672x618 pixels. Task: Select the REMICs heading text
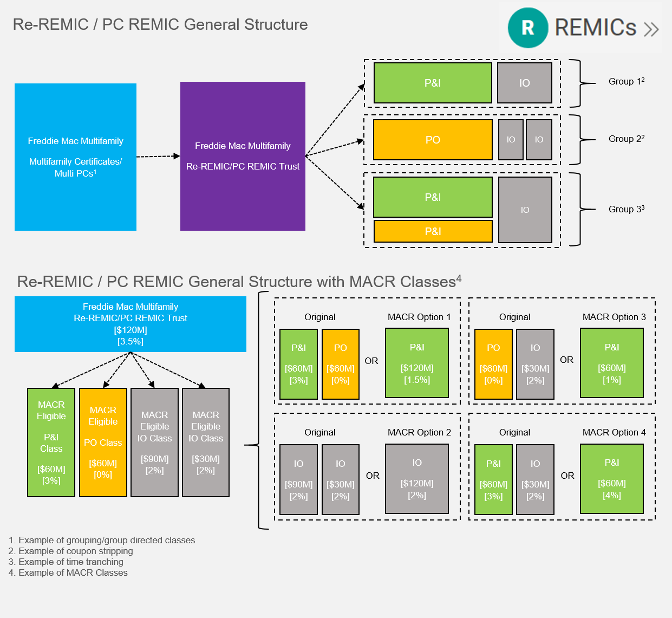(596, 27)
